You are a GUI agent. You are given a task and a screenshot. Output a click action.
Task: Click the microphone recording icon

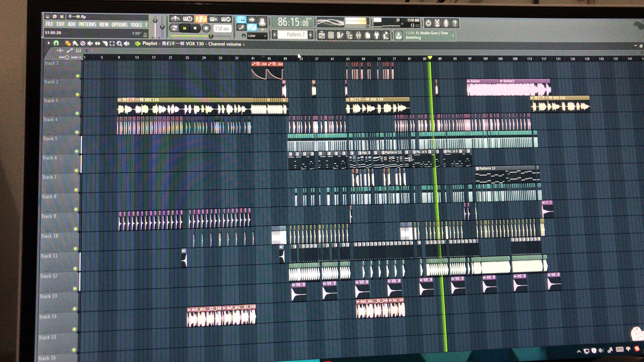(446, 23)
